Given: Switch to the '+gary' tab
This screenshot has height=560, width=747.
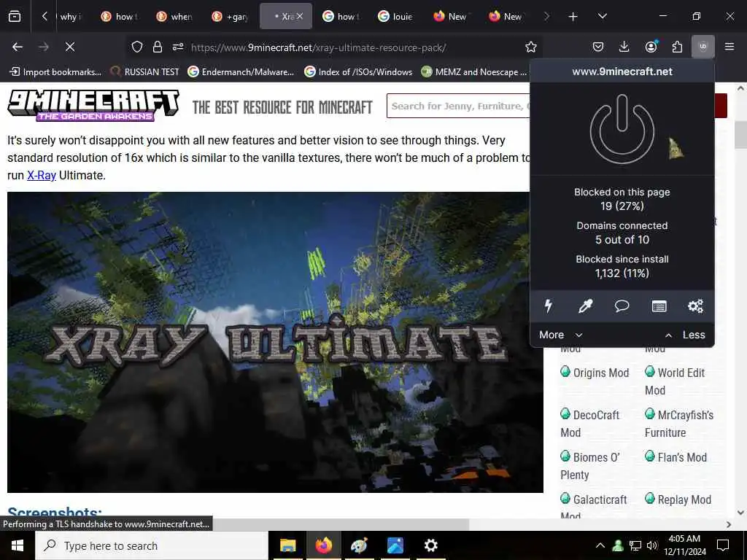Looking at the screenshot, I should coord(231,16).
